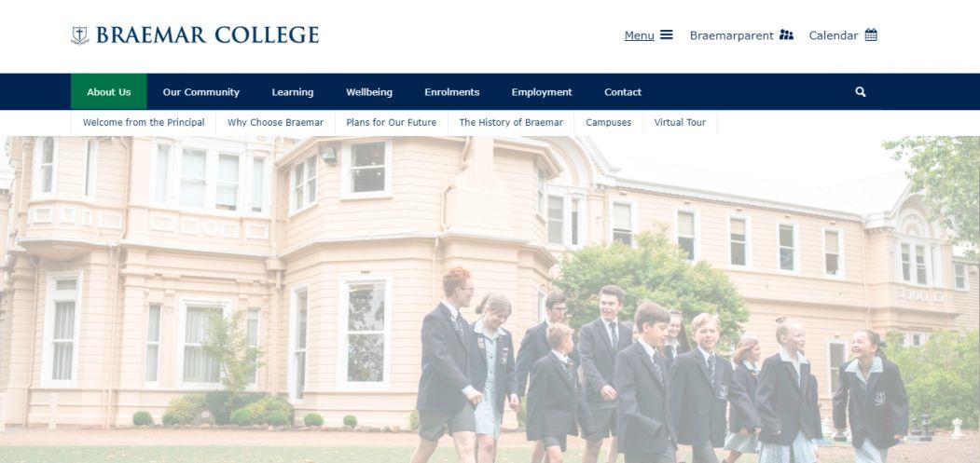Open the Virtual Tour page
Viewport: 980px width, 463px height.
[x=680, y=122]
